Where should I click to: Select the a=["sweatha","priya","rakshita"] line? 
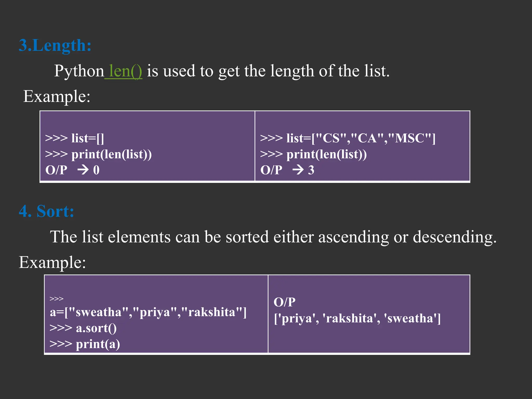click(x=148, y=312)
